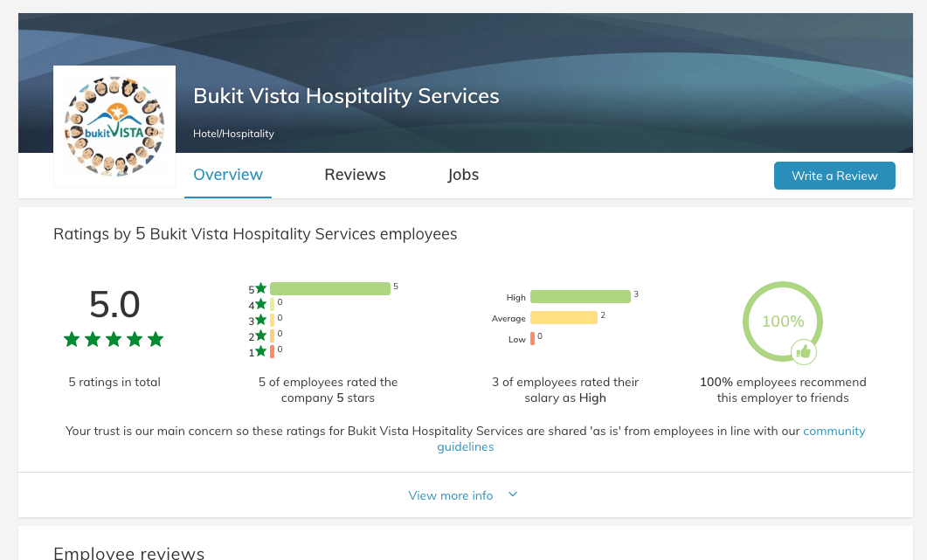Expand the View more info chevron

tap(513, 494)
